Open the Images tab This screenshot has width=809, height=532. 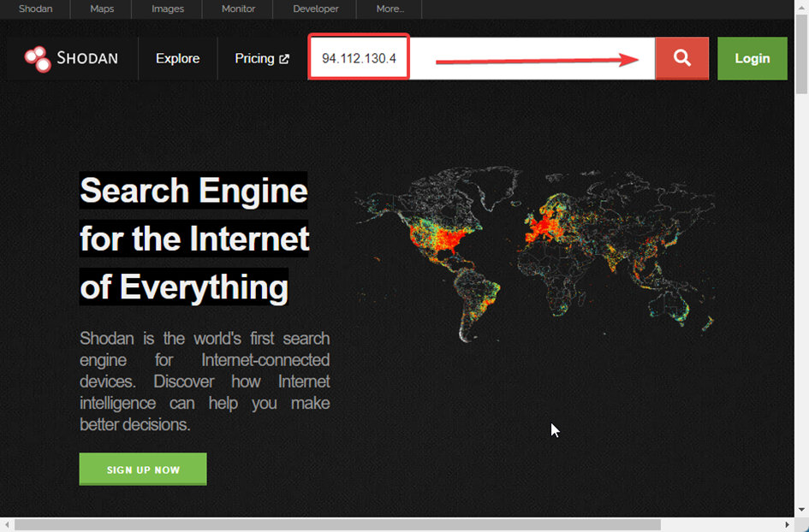tap(167, 9)
